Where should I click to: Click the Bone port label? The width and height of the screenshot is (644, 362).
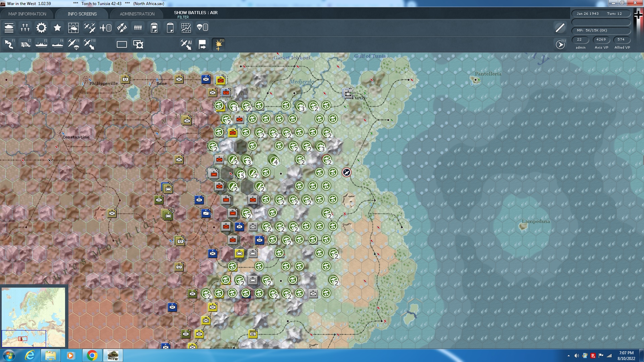pos(161,83)
